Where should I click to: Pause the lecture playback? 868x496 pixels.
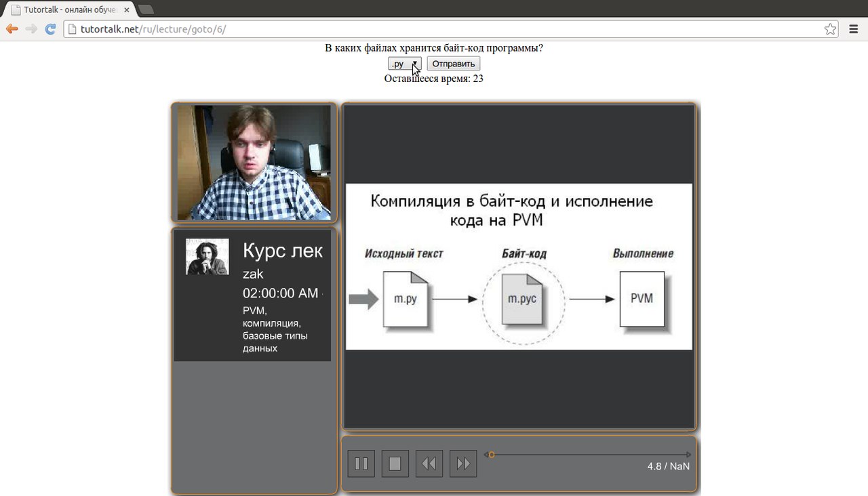361,463
